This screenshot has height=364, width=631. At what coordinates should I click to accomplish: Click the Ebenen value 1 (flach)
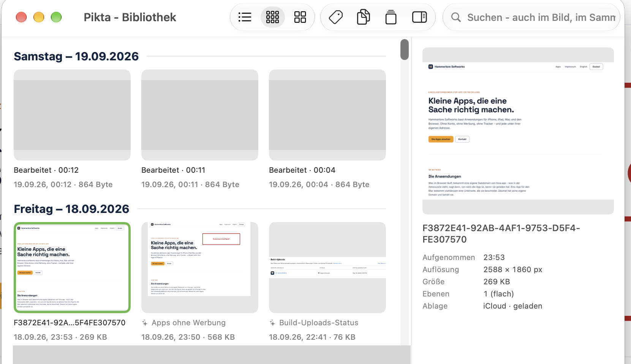[498, 294]
